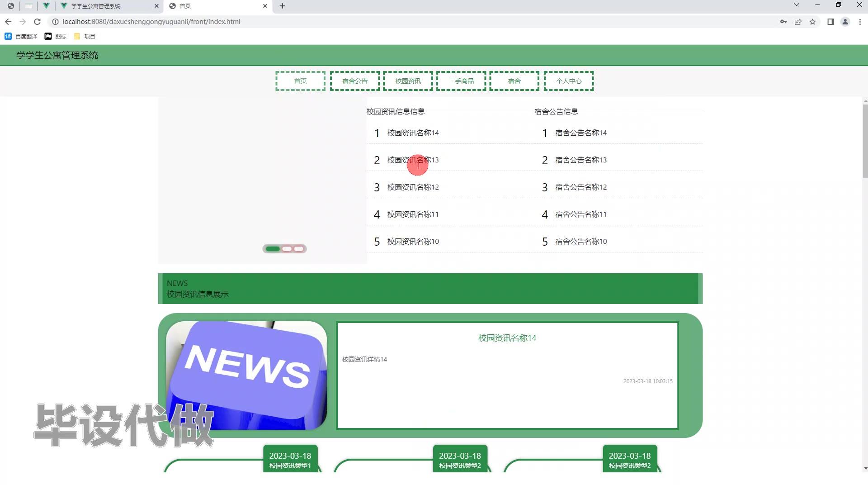Click the 校园资讯名称14 card title
Viewport: 868px width, 485px height.
[x=507, y=338]
